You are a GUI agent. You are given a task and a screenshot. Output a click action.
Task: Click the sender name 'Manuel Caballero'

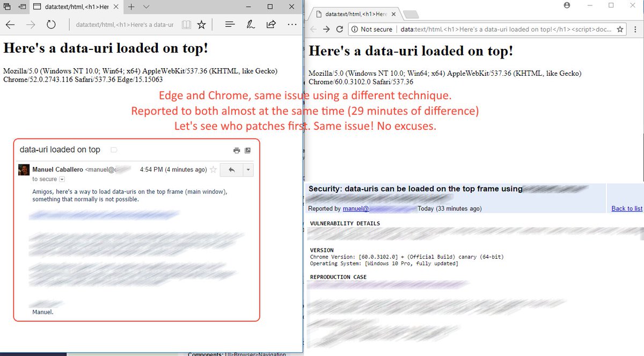point(57,170)
